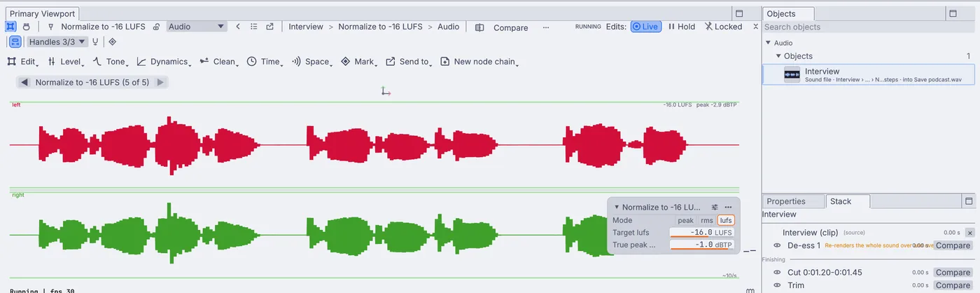Set Mode to peak
980x293 pixels.
(x=685, y=220)
